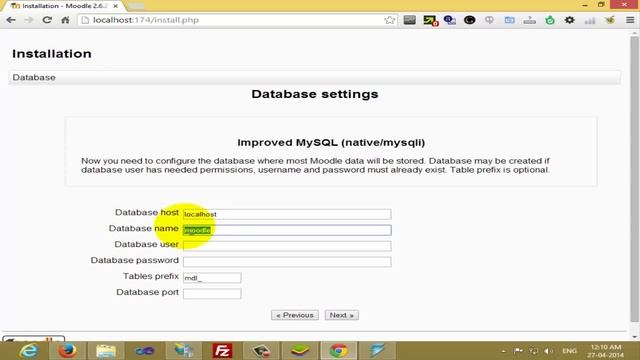Click the Database name field

coord(287,230)
